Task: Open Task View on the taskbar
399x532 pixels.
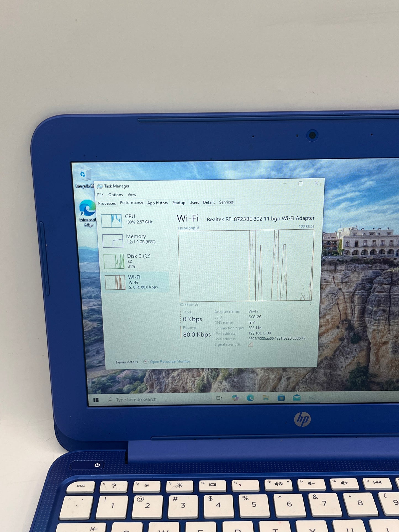Action: 219,398
